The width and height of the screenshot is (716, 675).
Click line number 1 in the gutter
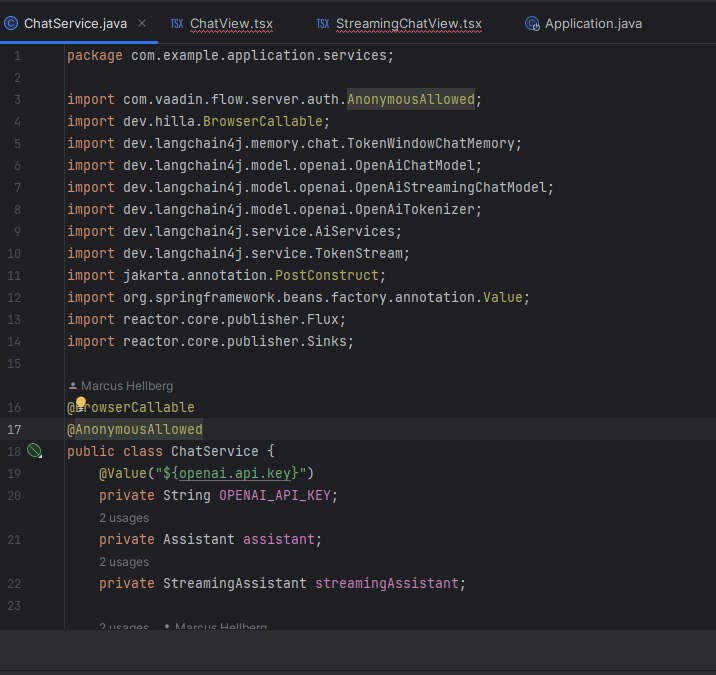pos(16,55)
